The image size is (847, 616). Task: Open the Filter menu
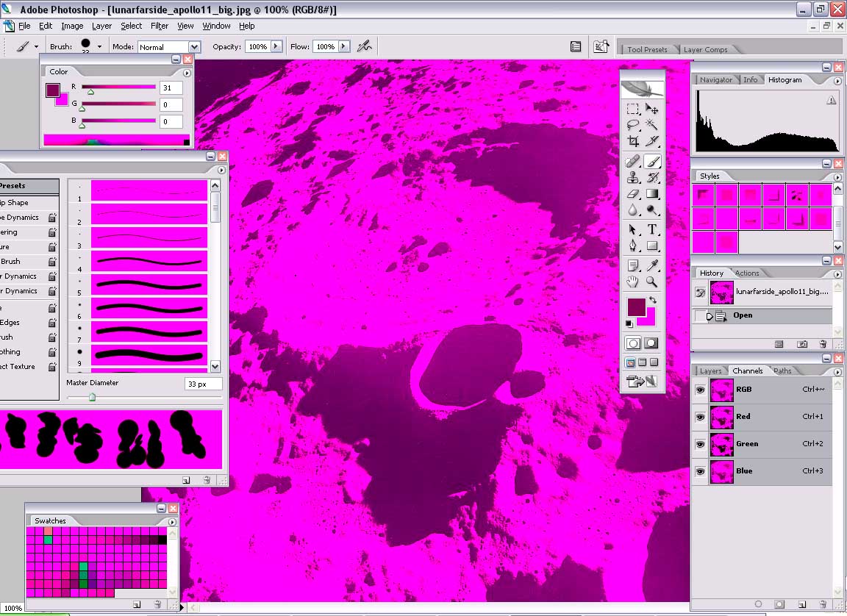coord(160,26)
